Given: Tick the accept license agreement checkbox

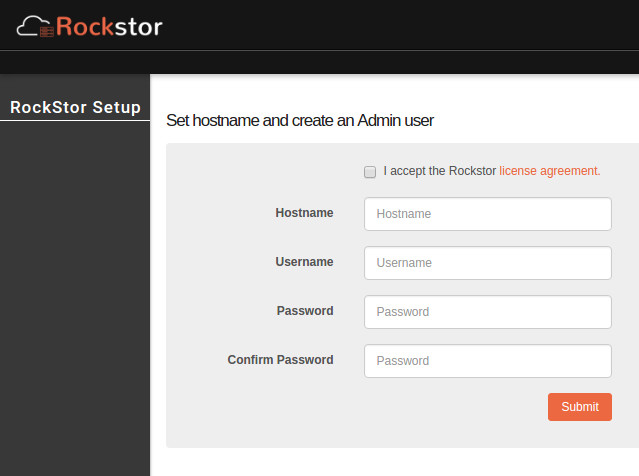Looking at the screenshot, I should pyautogui.click(x=370, y=172).
